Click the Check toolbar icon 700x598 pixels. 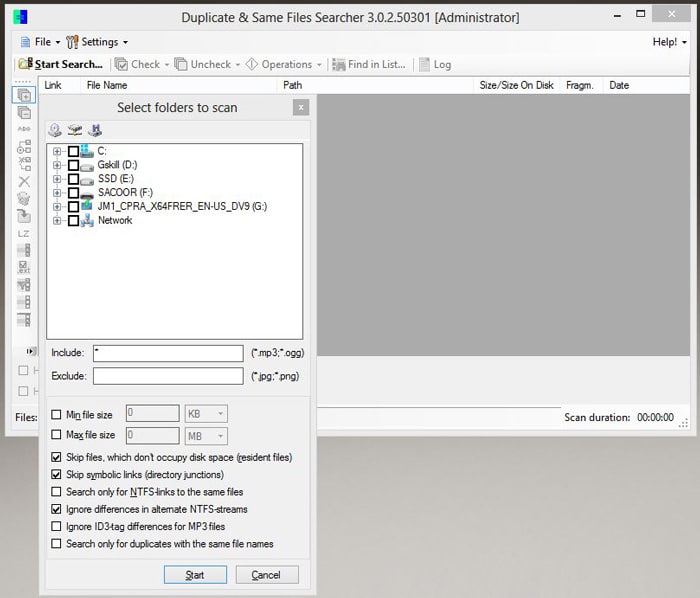[x=121, y=64]
